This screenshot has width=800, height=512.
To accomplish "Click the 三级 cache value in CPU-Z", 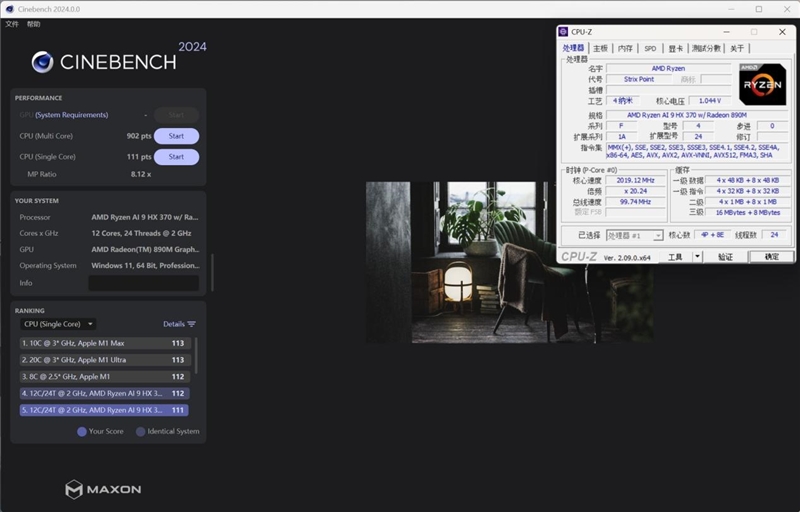I will click(x=747, y=213).
